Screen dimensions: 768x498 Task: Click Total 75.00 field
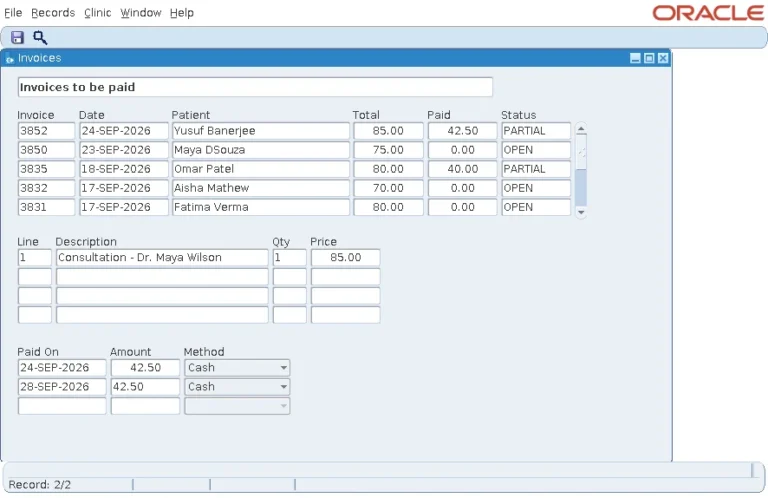tap(388, 150)
